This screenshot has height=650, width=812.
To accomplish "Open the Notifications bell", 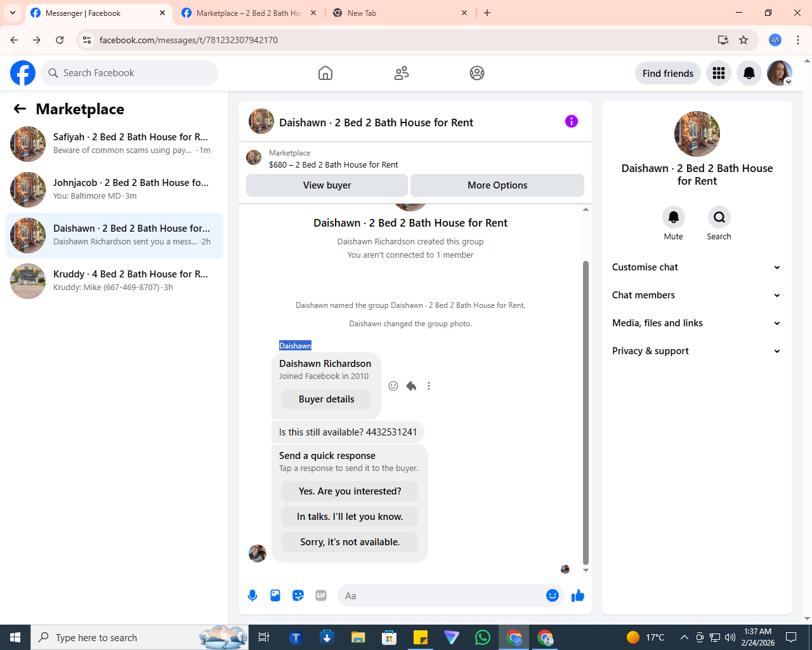I will 749,73.
